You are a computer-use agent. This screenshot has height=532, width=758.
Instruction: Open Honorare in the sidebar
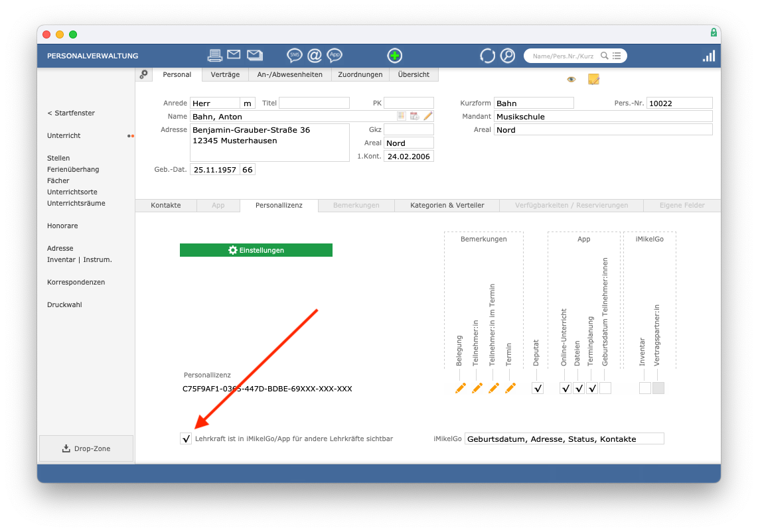62,226
